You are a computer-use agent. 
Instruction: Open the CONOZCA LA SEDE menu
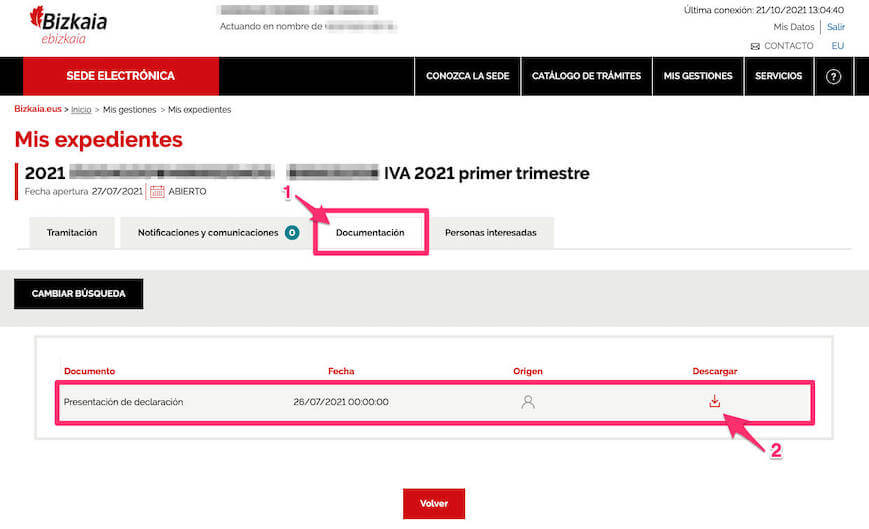click(x=467, y=76)
